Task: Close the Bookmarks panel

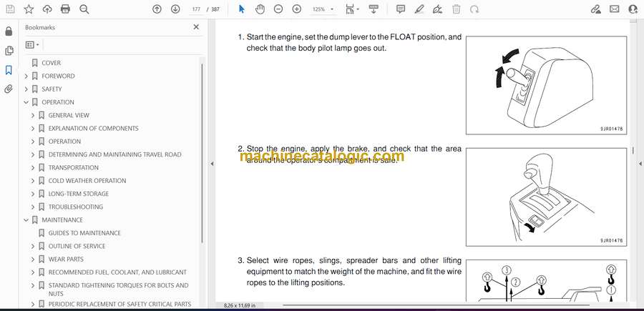Action: click(196, 27)
